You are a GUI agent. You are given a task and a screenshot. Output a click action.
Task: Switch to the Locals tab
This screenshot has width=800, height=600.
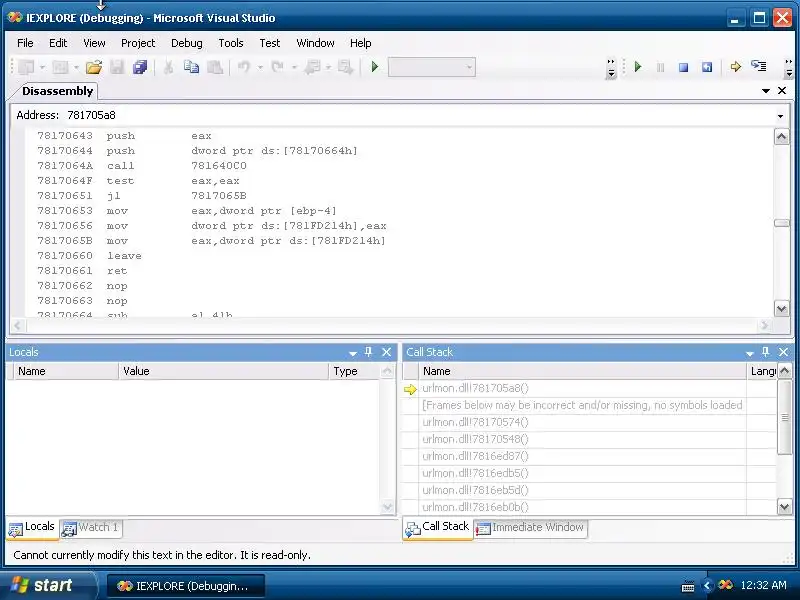click(x=33, y=528)
